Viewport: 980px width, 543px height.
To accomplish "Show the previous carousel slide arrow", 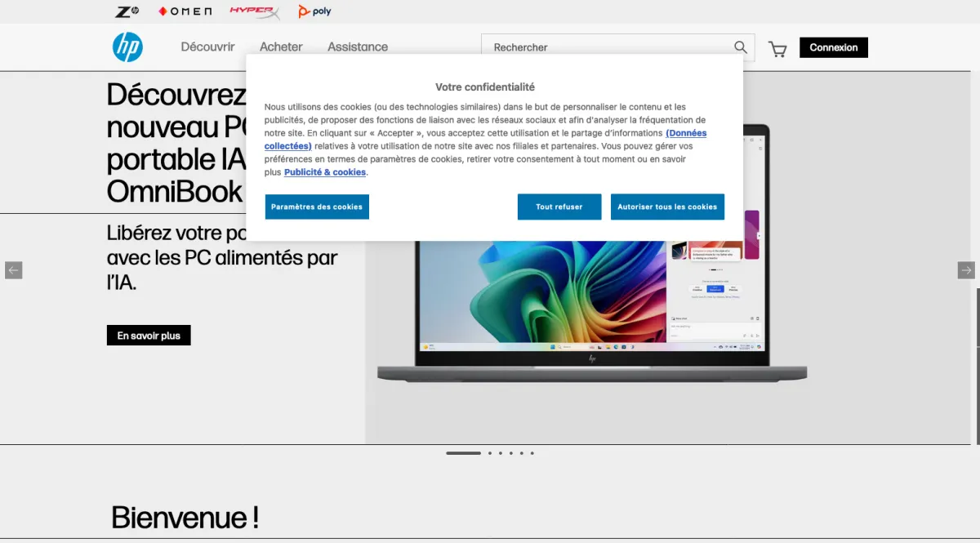I will (x=13, y=270).
